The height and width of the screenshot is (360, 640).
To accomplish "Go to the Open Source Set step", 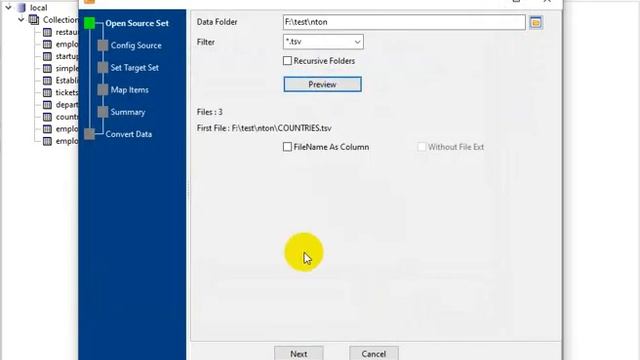I will click(x=137, y=23).
